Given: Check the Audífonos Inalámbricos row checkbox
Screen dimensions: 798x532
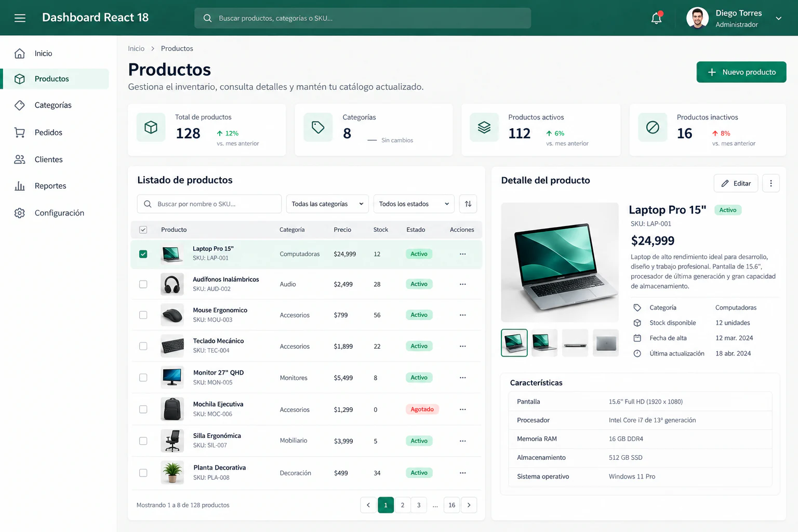Looking at the screenshot, I should click(143, 284).
